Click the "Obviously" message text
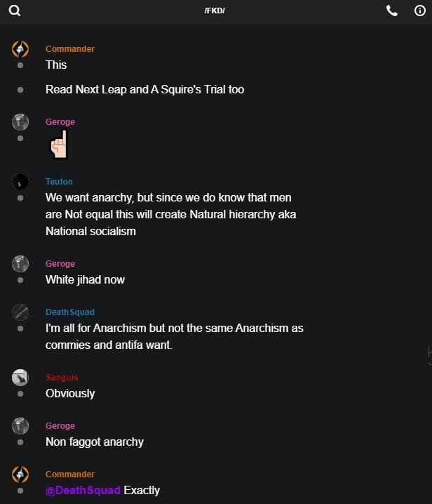 coord(70,393)
